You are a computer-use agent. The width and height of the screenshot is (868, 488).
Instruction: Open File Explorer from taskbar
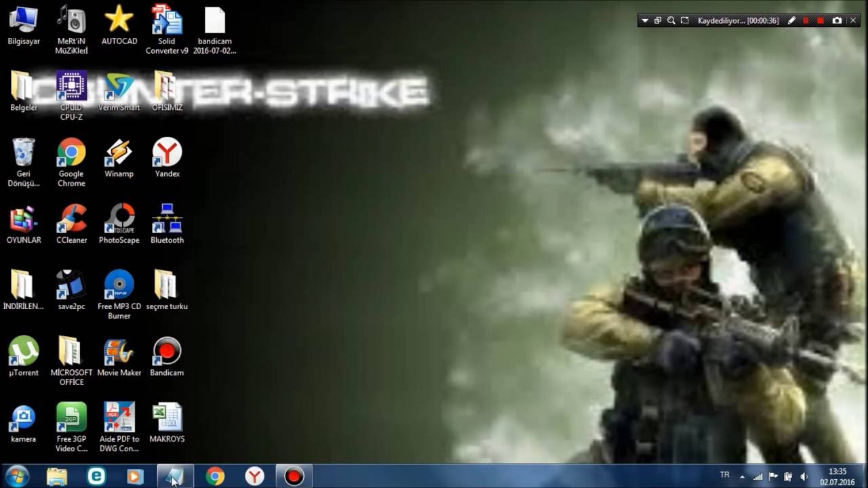click(x=57, y=476)
